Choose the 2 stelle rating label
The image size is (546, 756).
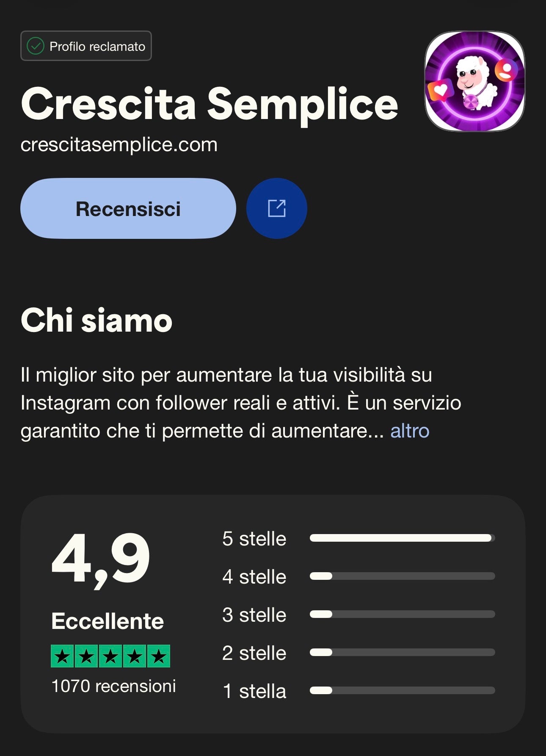point(254,653)
